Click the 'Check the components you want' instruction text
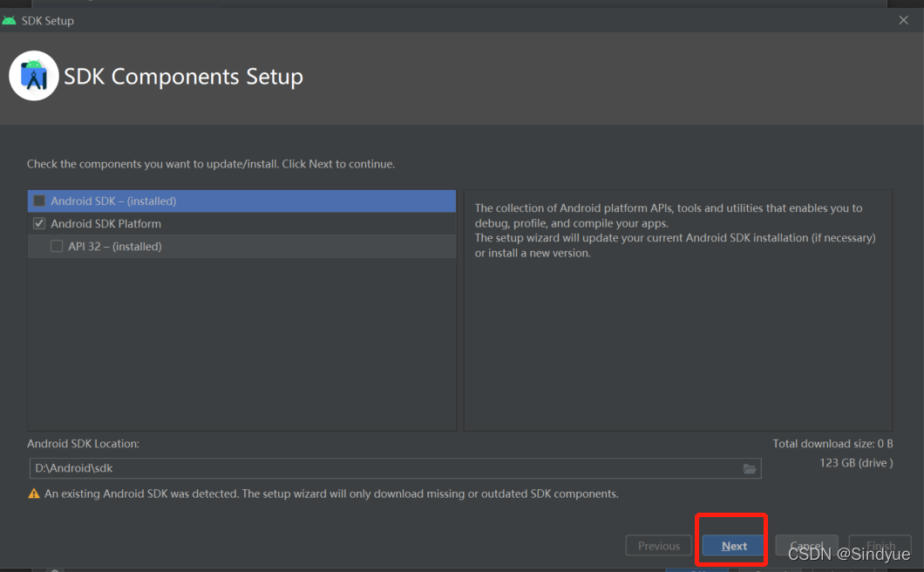Screen dimensions: 924x572 211,164
